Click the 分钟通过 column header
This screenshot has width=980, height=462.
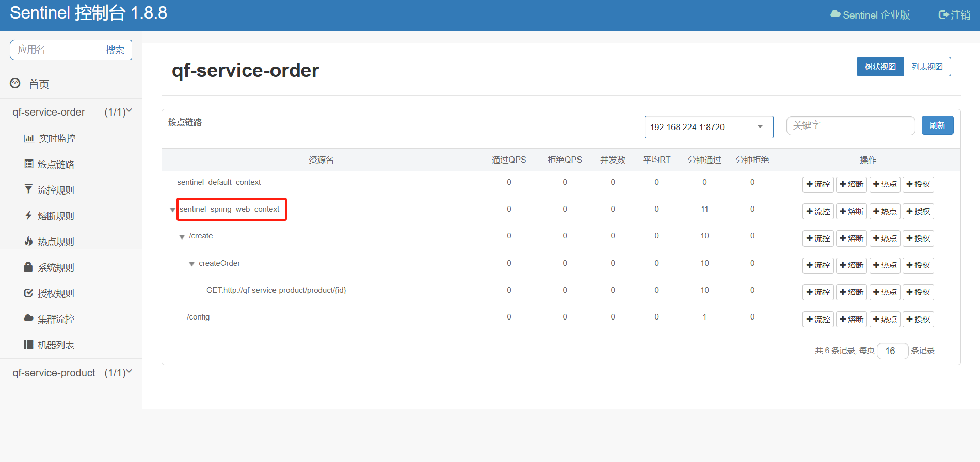click(704, 160)
